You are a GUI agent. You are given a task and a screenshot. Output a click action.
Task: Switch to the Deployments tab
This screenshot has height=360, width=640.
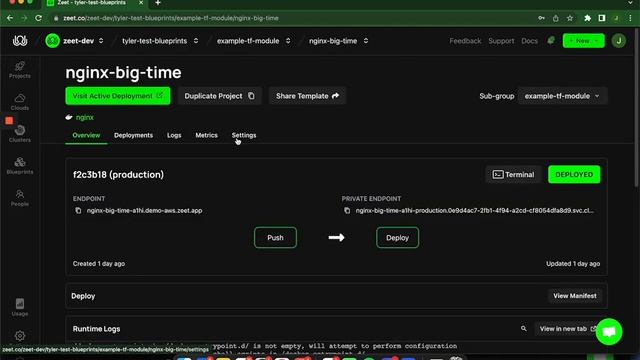[133, 135]
